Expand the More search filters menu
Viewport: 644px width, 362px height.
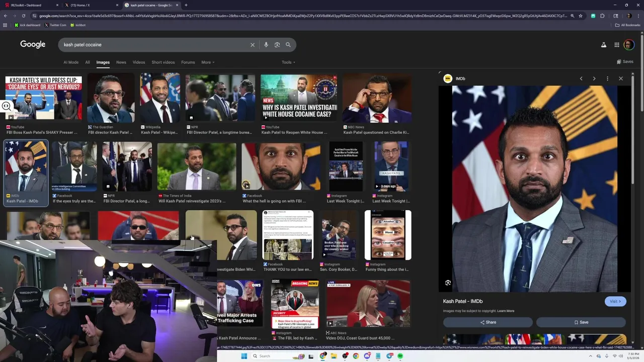(208, 62)
